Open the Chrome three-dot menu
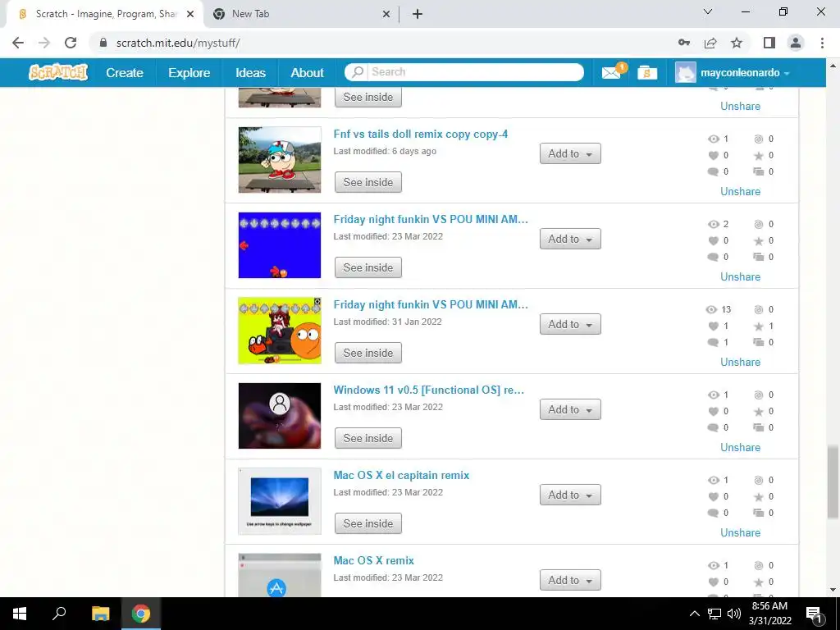 tap(822, 43)
